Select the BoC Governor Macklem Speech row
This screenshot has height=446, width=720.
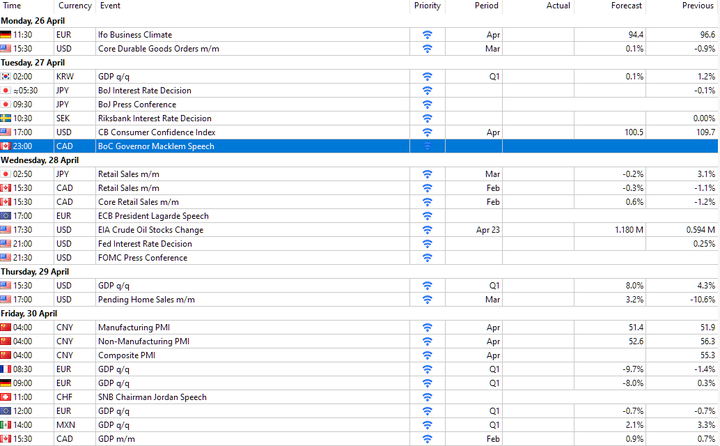(x=359, y=146)
